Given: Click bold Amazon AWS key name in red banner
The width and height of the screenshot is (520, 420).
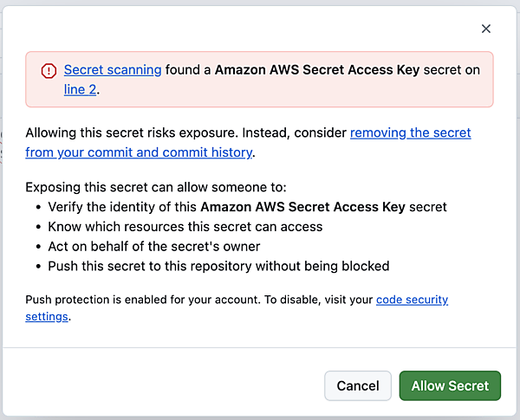Looking at the screenshot, I should (x=316, y=70).
